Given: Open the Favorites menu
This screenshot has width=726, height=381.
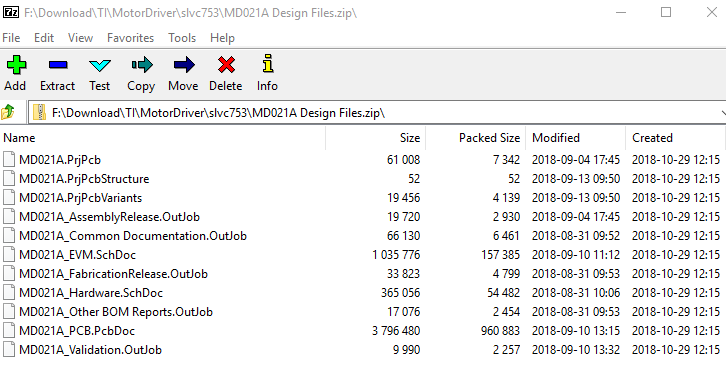Looking at the screenshot, I should pyautogui.click(x=131, y=38).
